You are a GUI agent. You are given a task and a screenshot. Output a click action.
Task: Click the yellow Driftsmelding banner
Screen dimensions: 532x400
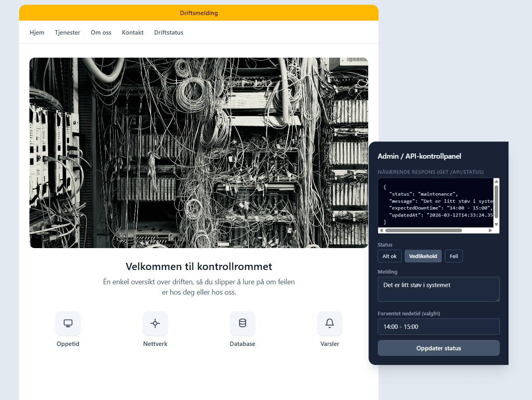click(x=199, y=13)
